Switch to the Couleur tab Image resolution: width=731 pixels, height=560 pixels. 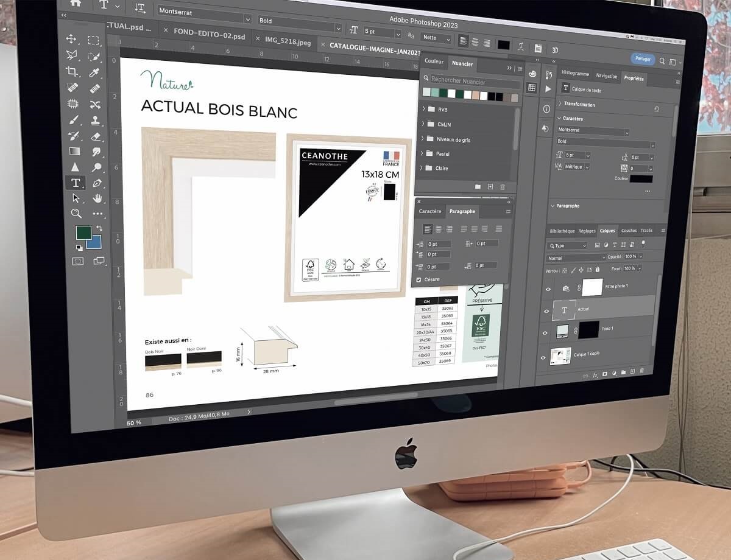click(x=434, y=62)
